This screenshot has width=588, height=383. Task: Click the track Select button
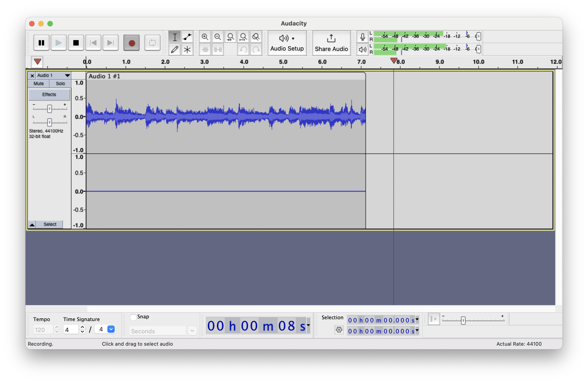pos(50,225)
